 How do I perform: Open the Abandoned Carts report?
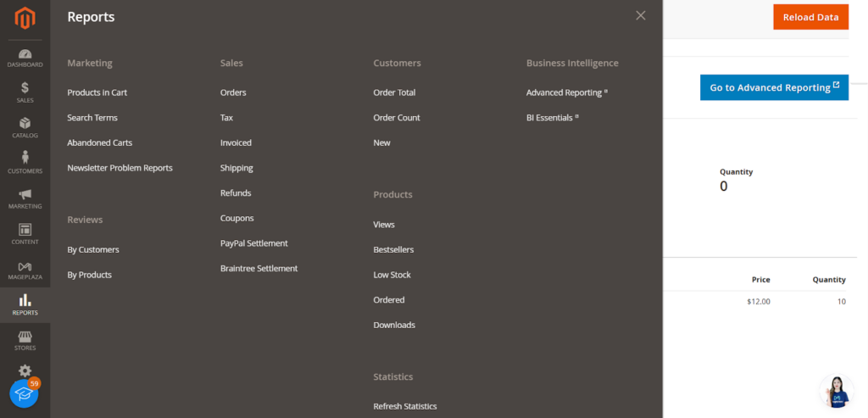[x=100, y=142]
